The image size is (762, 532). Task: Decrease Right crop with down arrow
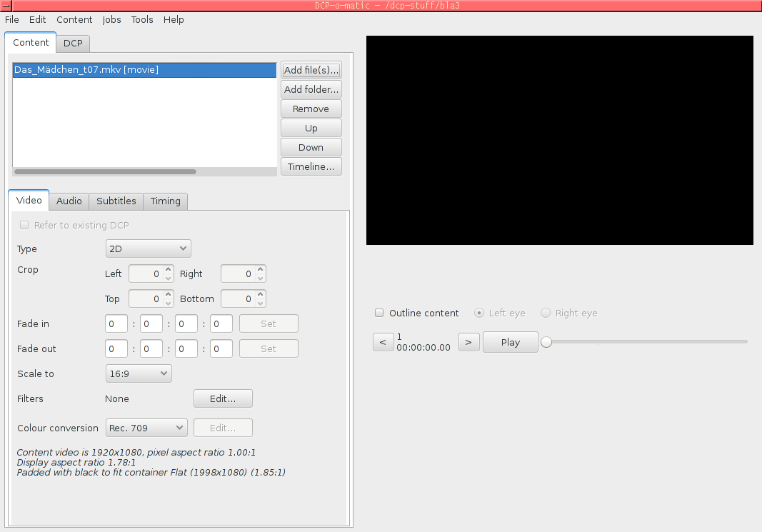point(261,278)
